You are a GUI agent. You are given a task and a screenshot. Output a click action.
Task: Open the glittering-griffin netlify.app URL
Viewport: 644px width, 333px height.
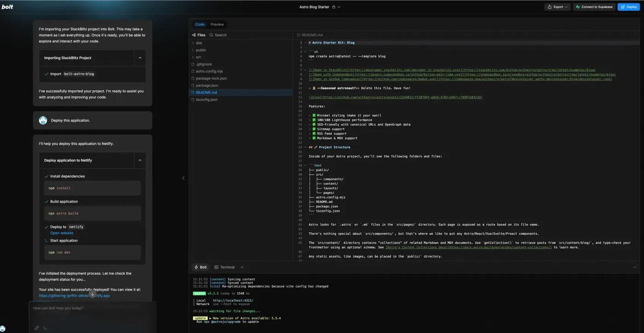[x=74, y=296]
